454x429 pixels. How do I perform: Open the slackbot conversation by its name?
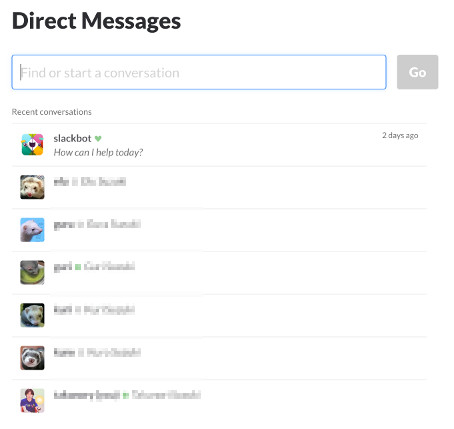(x=72, y=138)
